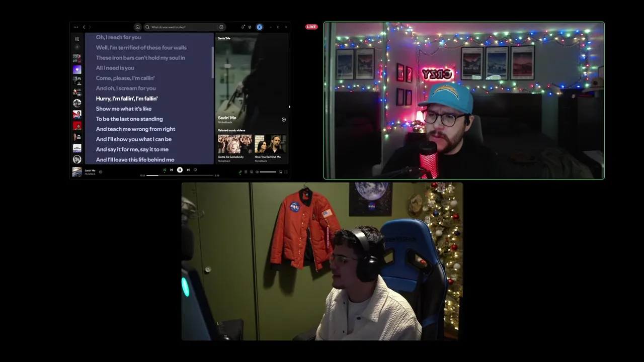Open the Liked Songs purple heart playlist
The width and height of the screenshot is (644, 362).
77,69
